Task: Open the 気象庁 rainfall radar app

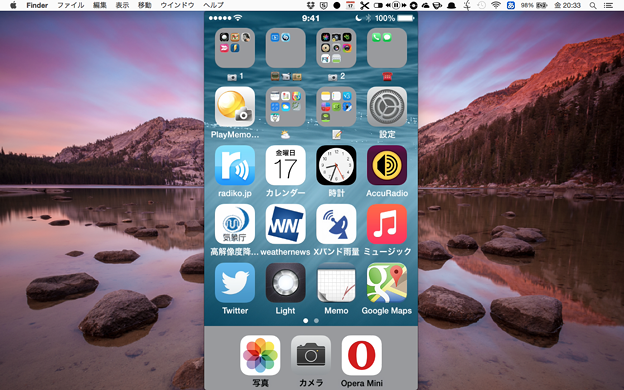Action: tap(235, 224)
